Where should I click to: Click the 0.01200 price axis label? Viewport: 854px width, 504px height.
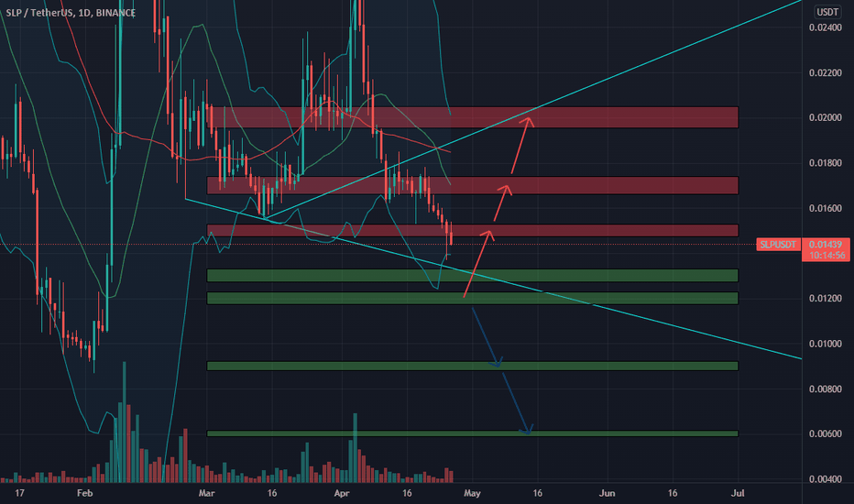pos(826,299)
